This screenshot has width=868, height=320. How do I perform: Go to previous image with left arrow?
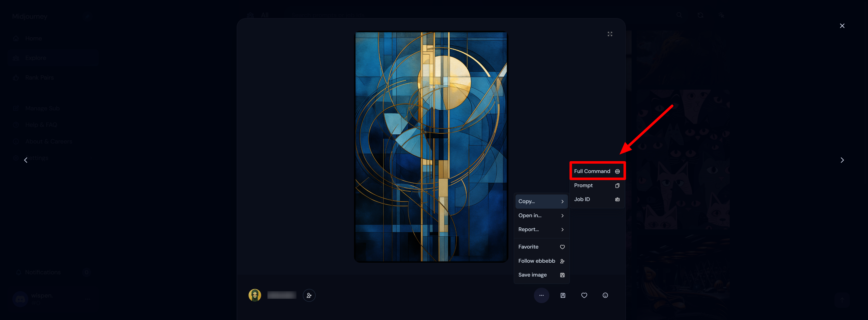25,160
